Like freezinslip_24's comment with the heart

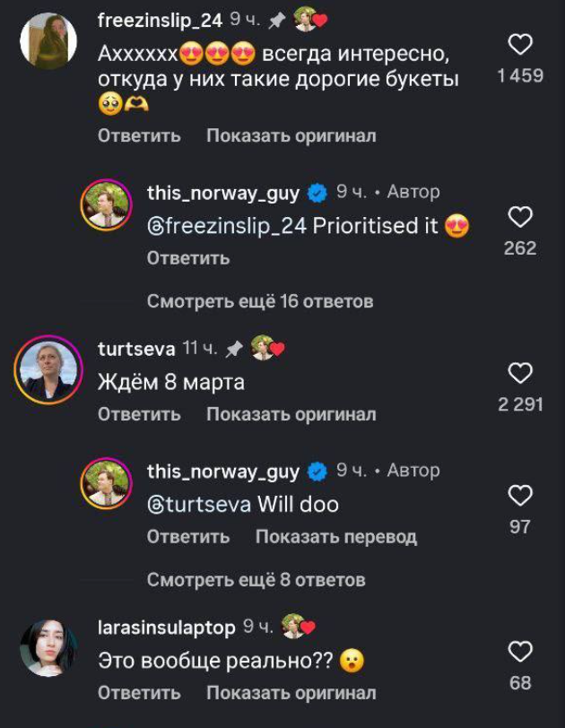click(520, 44)
